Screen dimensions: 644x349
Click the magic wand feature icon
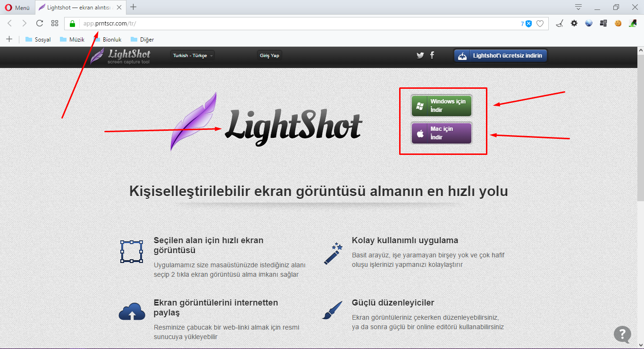(333, 253)
